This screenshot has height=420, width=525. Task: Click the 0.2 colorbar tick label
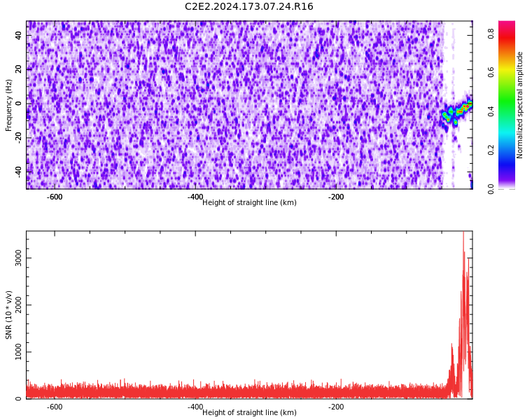tap(491, 150)
